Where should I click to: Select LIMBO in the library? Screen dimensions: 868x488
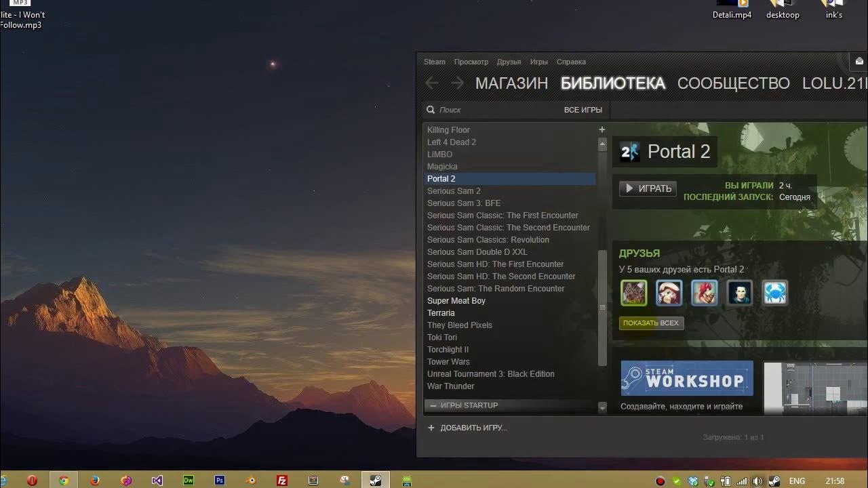coord(439,154)
